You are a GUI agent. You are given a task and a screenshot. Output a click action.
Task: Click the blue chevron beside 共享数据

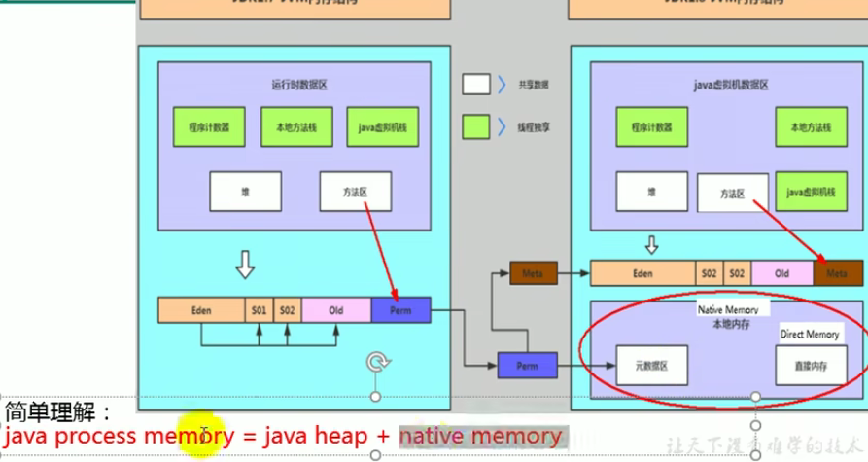coord(502,85)
